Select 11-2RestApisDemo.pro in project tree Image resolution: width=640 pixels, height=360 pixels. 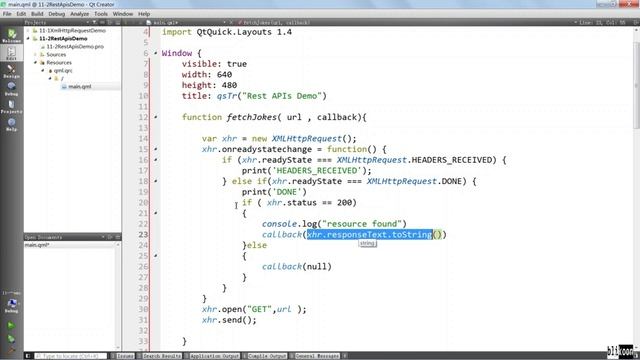75,47
